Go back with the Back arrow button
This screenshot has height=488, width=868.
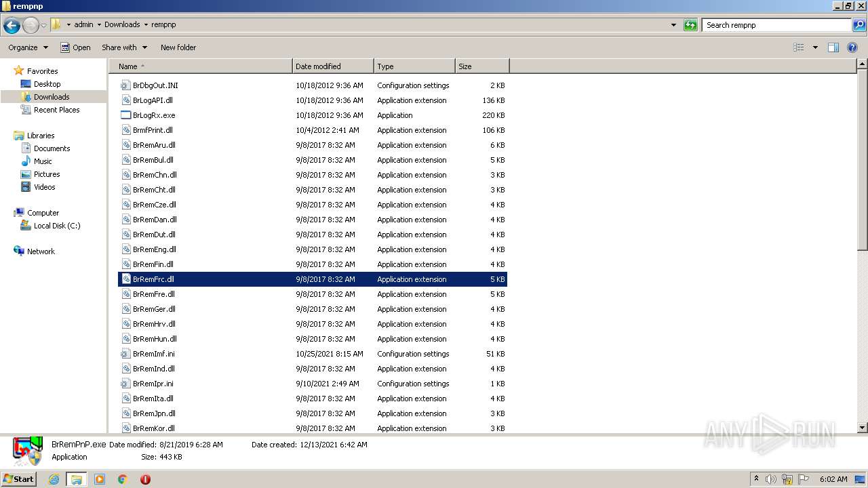12,26
